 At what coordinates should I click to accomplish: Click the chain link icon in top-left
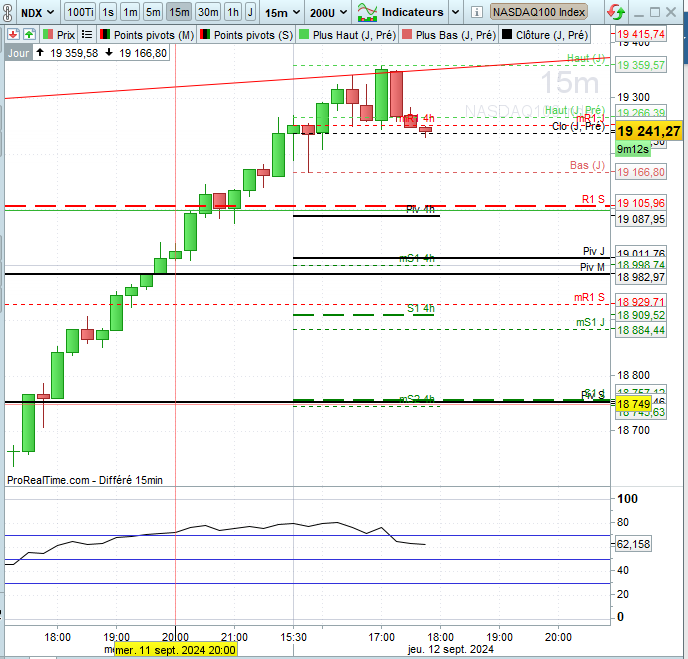click(7, 12)
